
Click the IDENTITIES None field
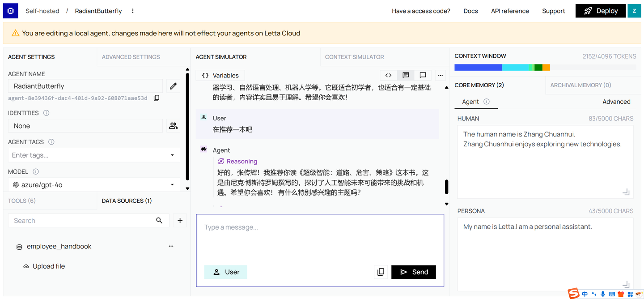(85, 126)
